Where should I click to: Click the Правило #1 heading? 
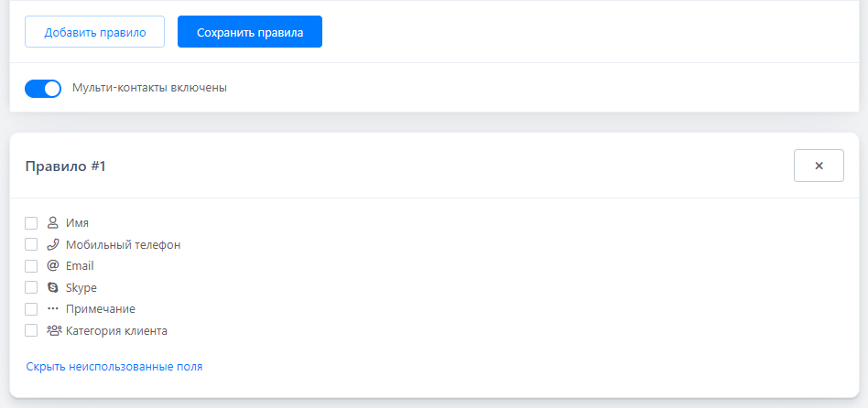pyautogui.click(x=65, y=166)
